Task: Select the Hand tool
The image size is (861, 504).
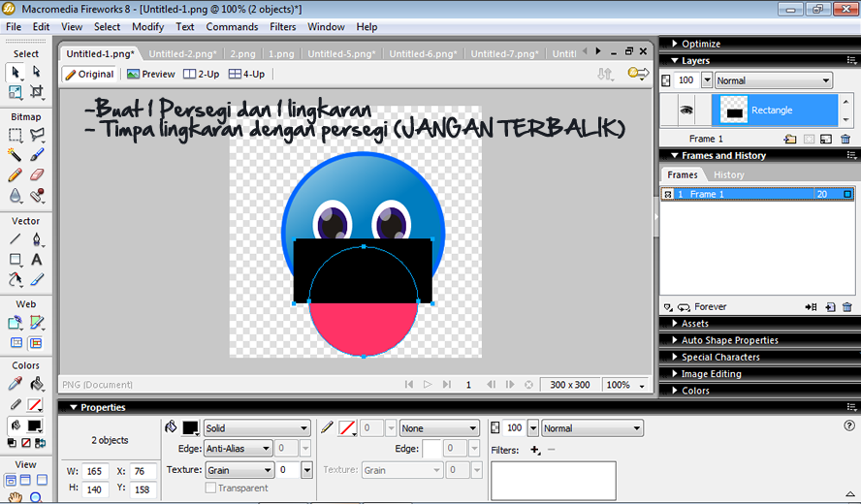Action: click(x=16, y=497)
